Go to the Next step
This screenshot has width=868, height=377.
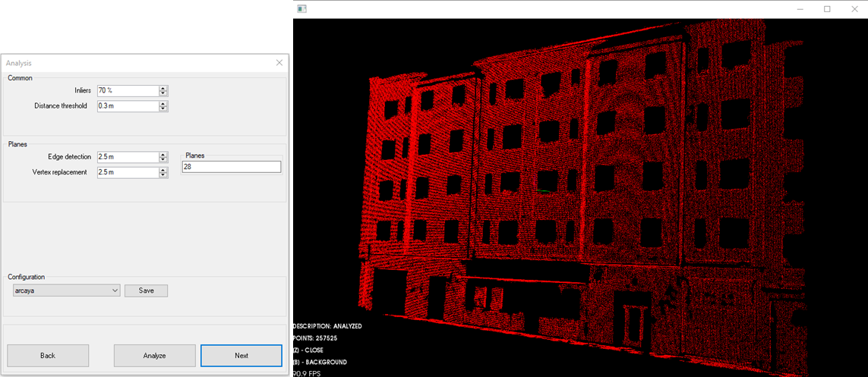tap(241, 356)
